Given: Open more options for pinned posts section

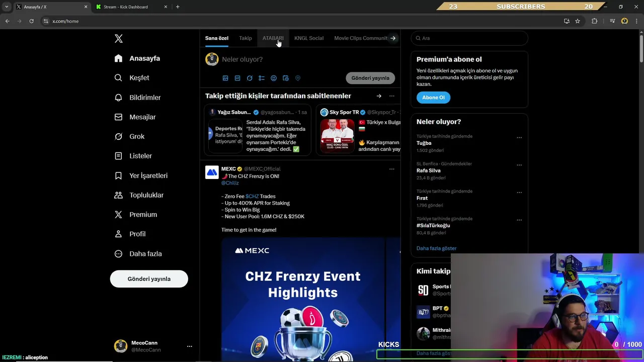Looking at the screenshot, I should pyautogui.click(x=391, y=96).
